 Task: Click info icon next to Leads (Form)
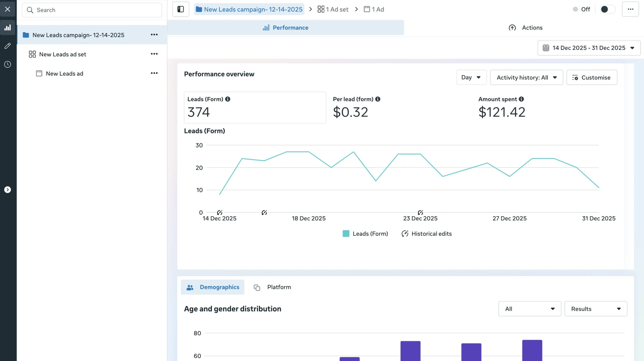coord(228,99)
